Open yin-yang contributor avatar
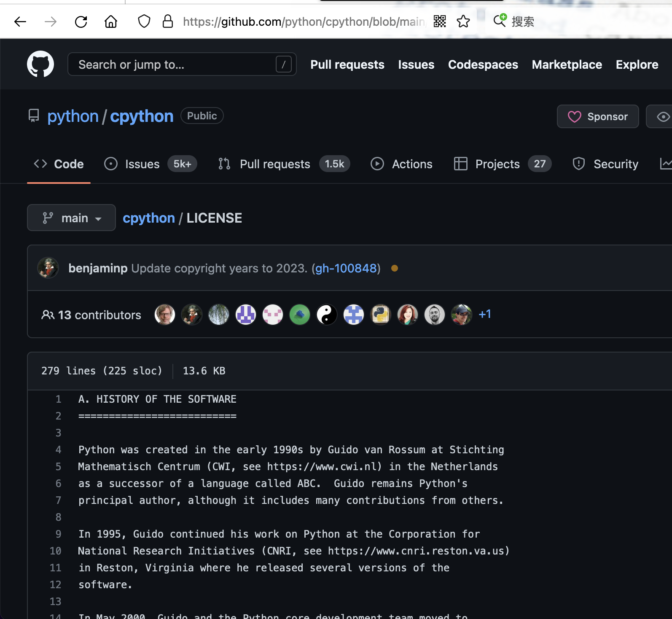 coord(327,315)
